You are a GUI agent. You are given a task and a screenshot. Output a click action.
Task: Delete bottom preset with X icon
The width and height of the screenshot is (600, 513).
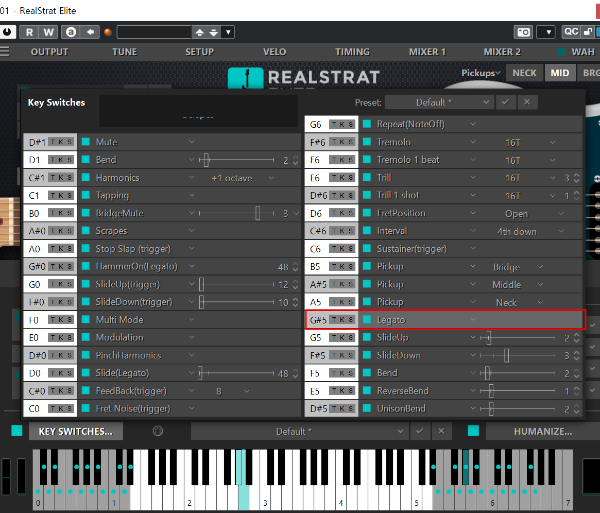(x=441, y=431)
